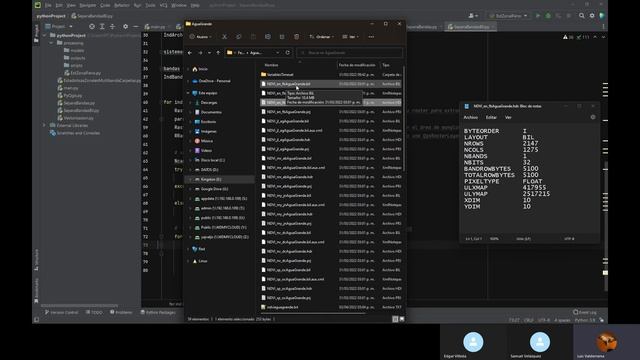Open the Python Packages tool window tab
This screenshot has width=640, height=360.
pos(158,312)
